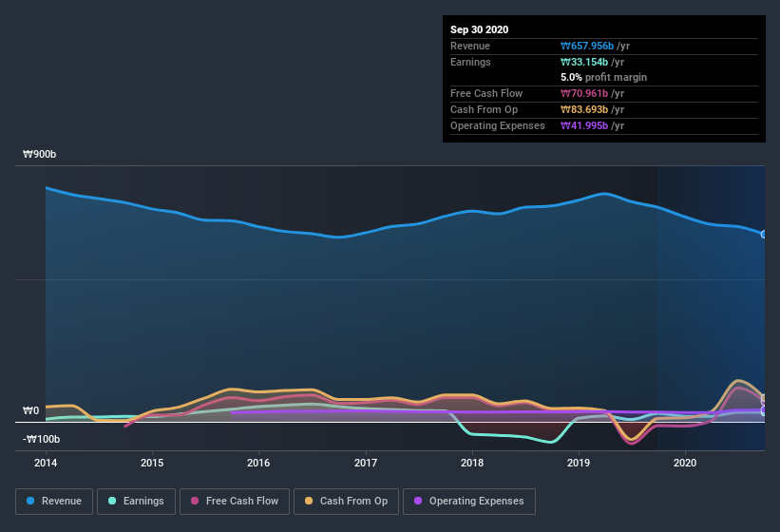Click the purple Operating Expenses legend dot
Screen dimensions: 780x532
(x=418, y=501)
